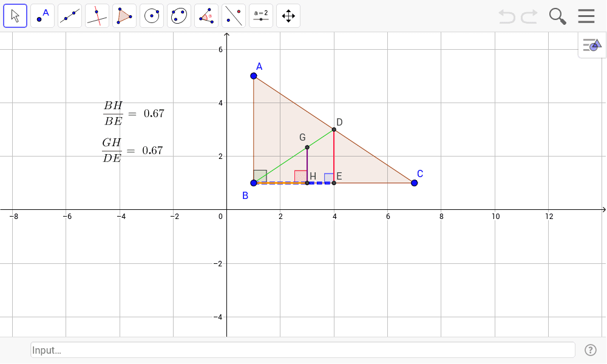Select the Polygon tool
This screenshot has width=607, height=364.
[124, 15]
